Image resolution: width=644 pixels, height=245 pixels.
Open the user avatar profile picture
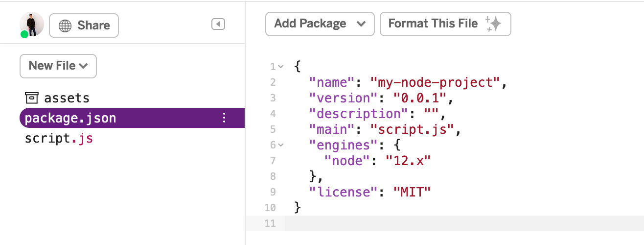tap(32, 24)
